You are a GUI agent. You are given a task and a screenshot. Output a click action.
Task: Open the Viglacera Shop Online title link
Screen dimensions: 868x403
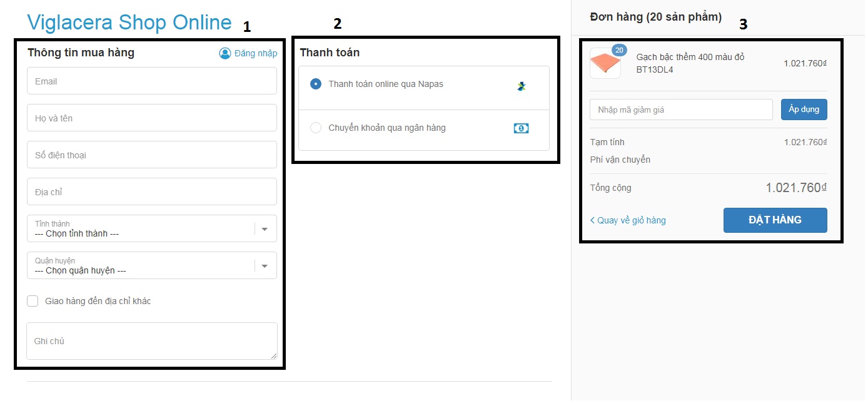pos(129,23)
